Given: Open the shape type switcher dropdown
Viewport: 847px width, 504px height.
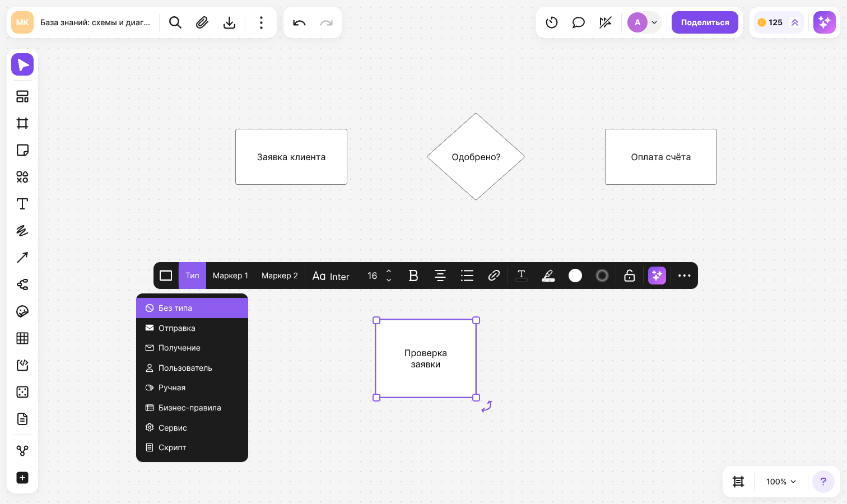Looking at the screenshot, I should pos(166,276).
